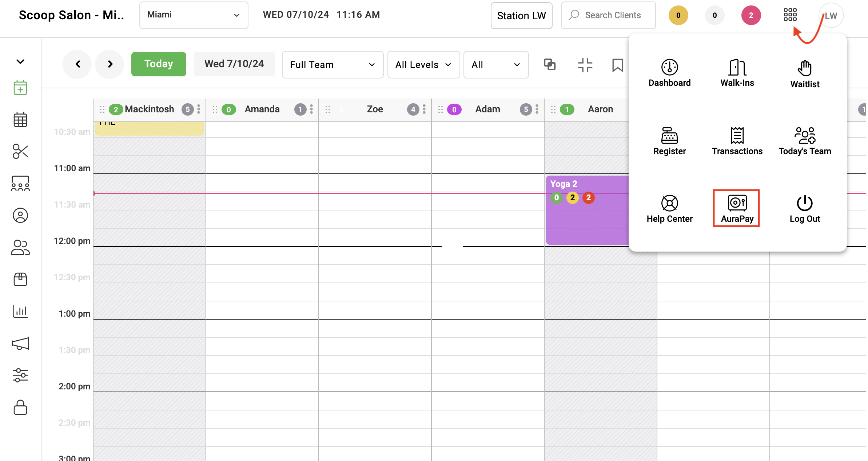Open the Wed 7/10/24 date picker
This screenshot has height=461, width=868.
tap(234, 64)
